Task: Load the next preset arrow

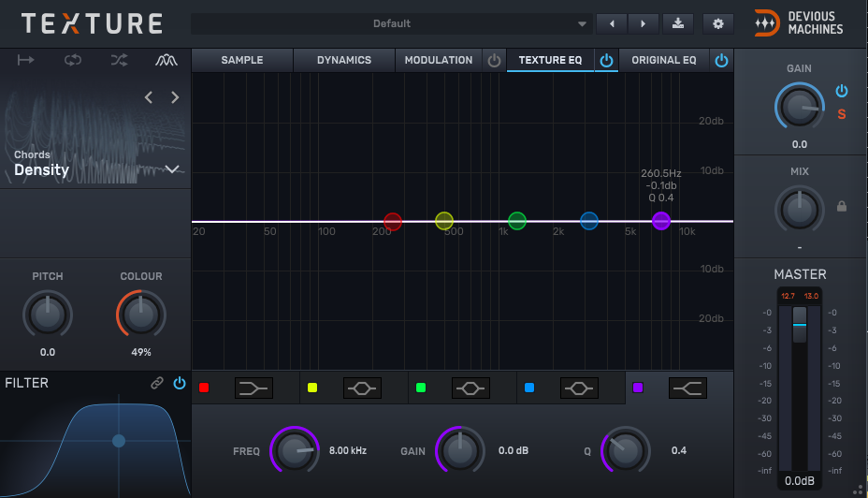Action: pyautogui.click(x=643, y=23)
